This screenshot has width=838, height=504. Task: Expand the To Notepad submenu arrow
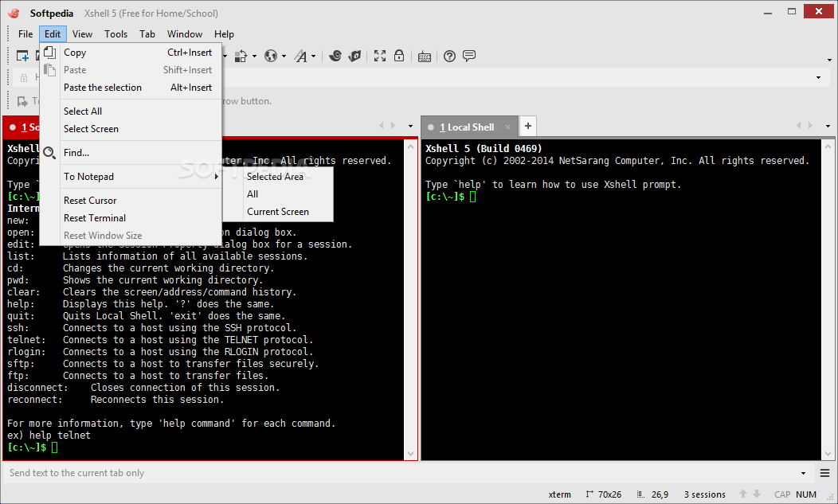click(217, 177)
